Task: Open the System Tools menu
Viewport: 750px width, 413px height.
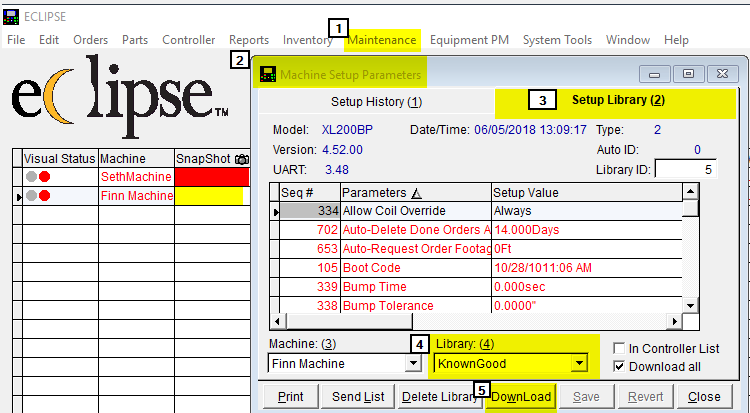Action: click(557, 40)
